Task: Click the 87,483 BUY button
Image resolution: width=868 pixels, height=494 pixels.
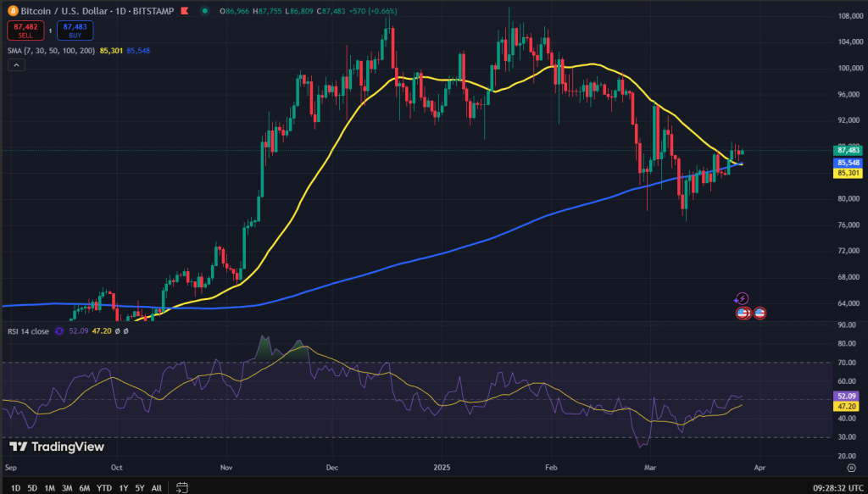Action: click(75, 31)
